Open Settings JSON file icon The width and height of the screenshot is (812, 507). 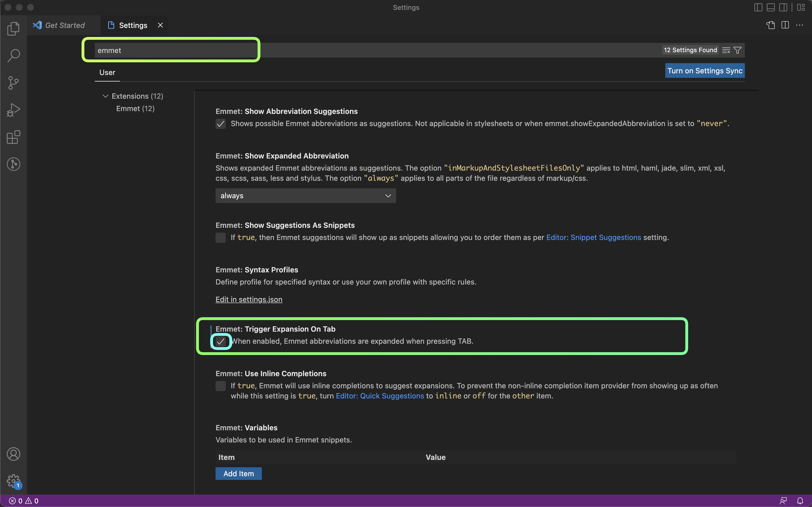(771, 25)
